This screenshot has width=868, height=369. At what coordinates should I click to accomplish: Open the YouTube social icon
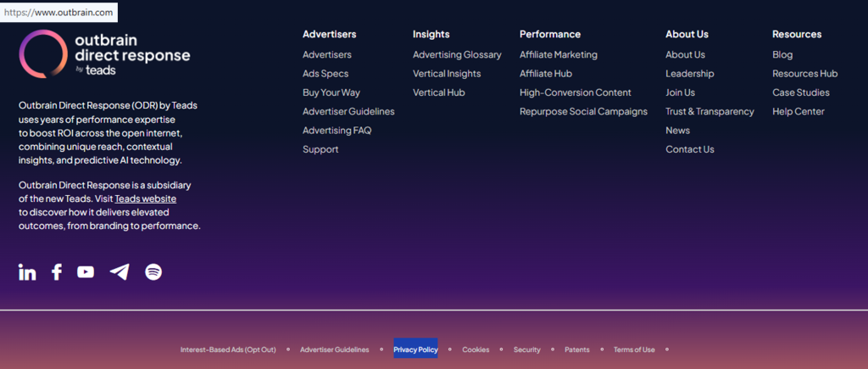coord(86,272)
